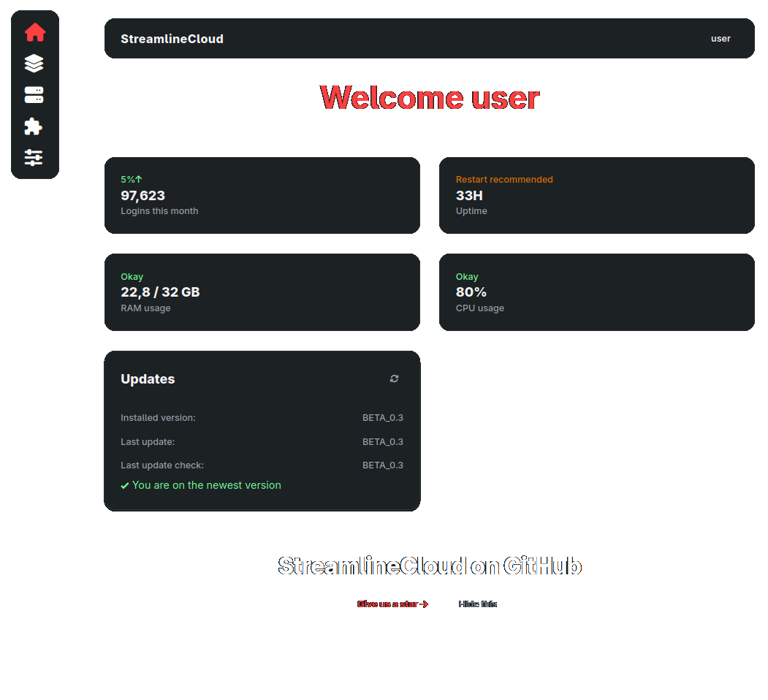Screen dimensions: 768x700
Task: Open the CPU usage card
Action: pos(597,292)
